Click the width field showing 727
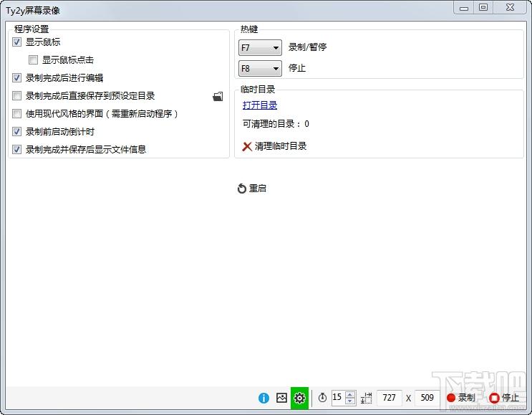Viewport: 532px width, 415px height. pyautogui.click(x=390, y=398)
